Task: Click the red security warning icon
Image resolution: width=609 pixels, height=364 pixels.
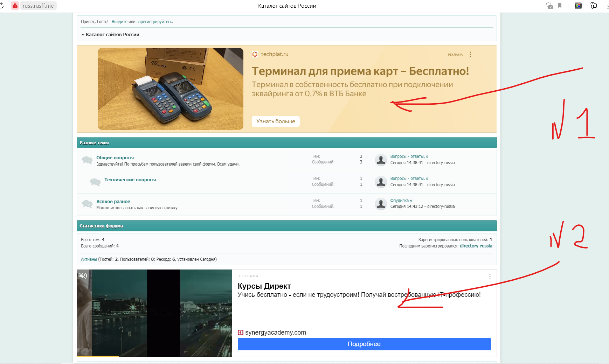Action: click(x=15, y=6)
